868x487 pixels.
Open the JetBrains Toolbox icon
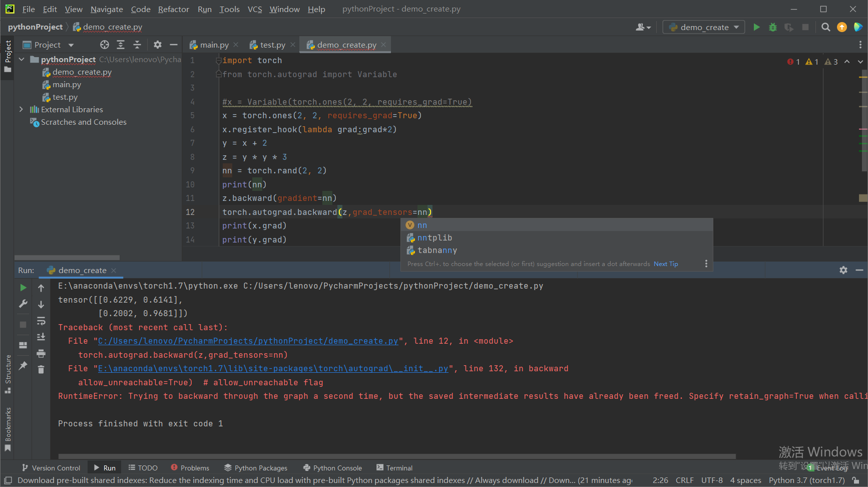[858, 27]
